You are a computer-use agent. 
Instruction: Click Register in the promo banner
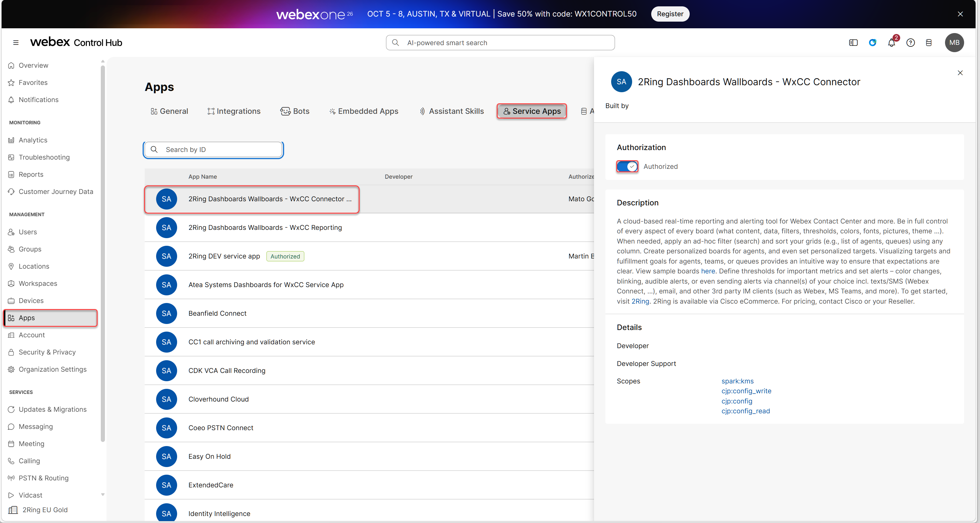click(x=670, y=14)
